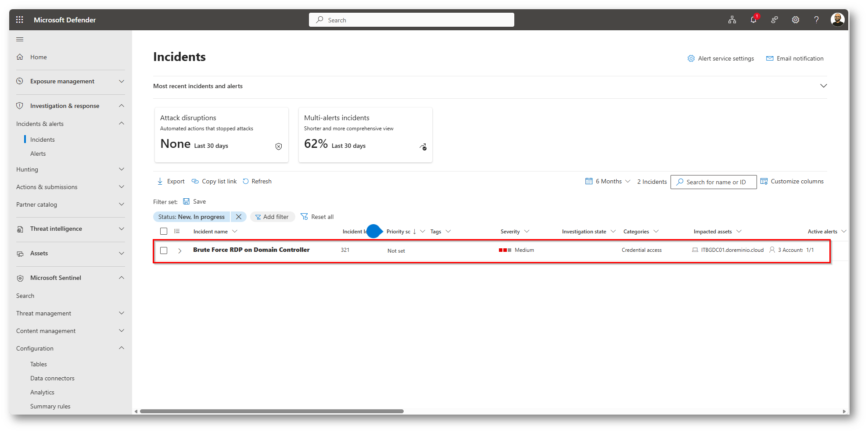This screenshot has height=433, width=868.
Task: Open the settings gear icon
Action: [796, 20]
